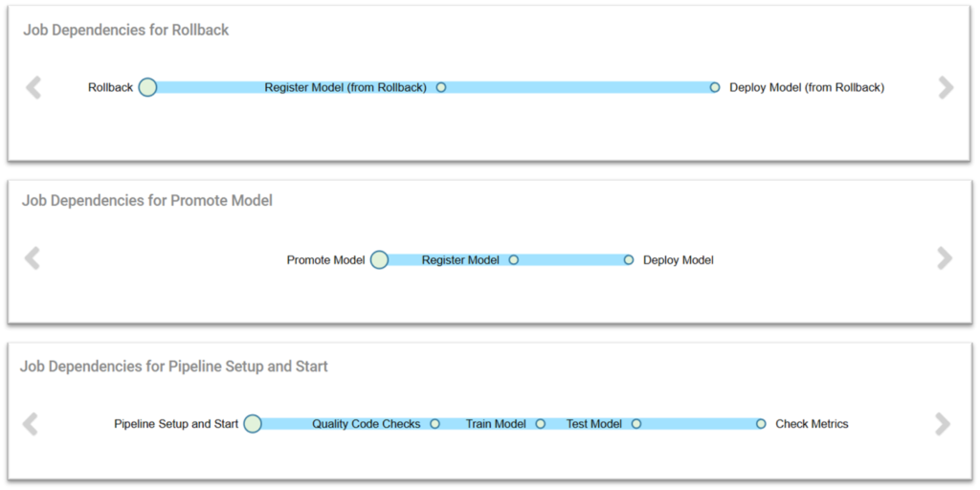
Task: Select the Register Model (from Rollback) node
Action: [441, 87]
